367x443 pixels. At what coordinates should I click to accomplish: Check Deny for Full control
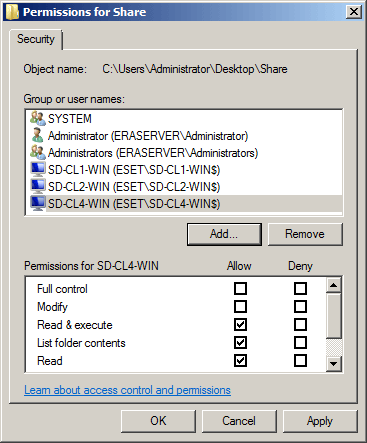pos(300,289)
